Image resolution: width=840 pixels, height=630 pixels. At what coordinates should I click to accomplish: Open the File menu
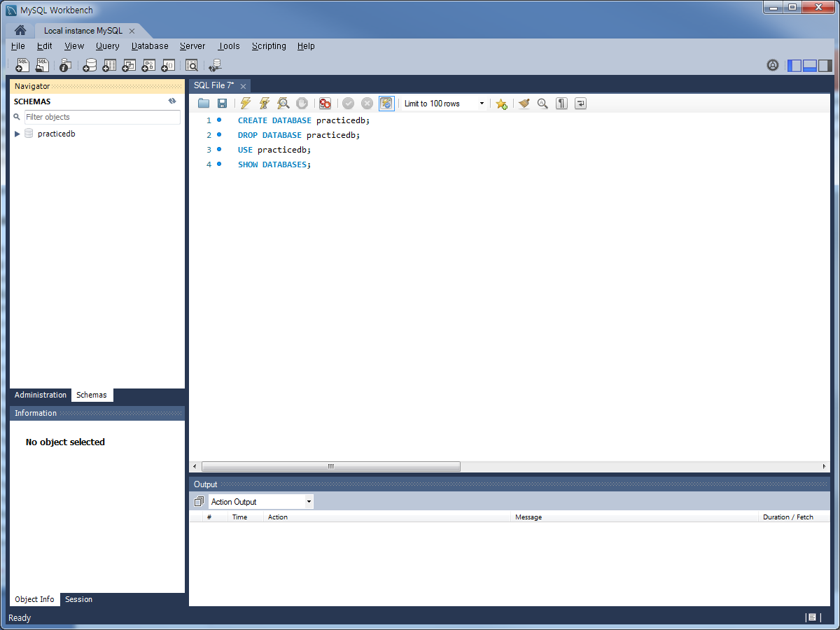pyautogui.click(x=18, y=46)
